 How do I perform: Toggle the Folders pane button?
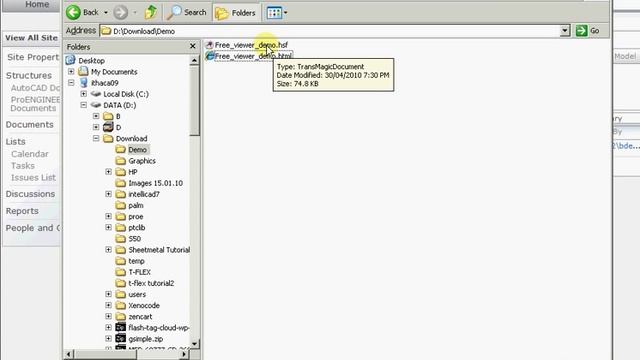[x=236, y=13]
